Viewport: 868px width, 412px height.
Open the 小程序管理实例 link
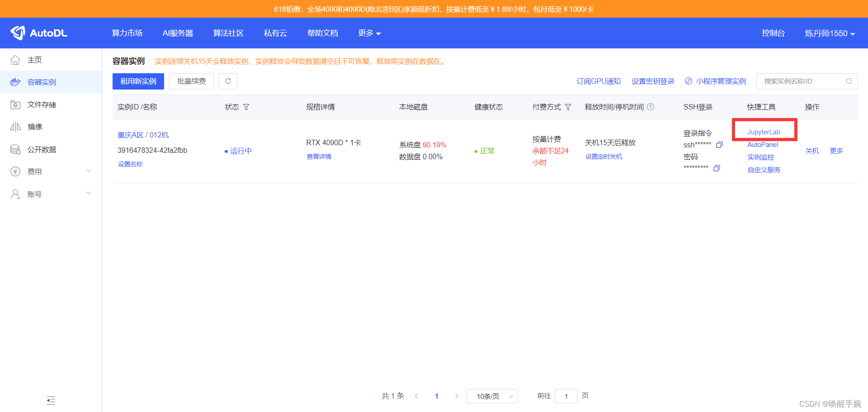coord(721,81)
